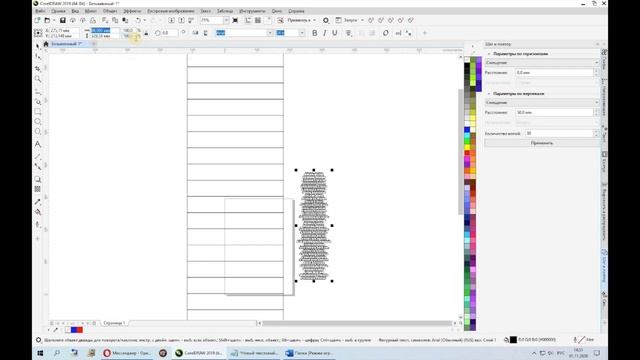Select the Pick tool in toolbox
This screenshot has width=640, height=360.
tap(38, 46)
